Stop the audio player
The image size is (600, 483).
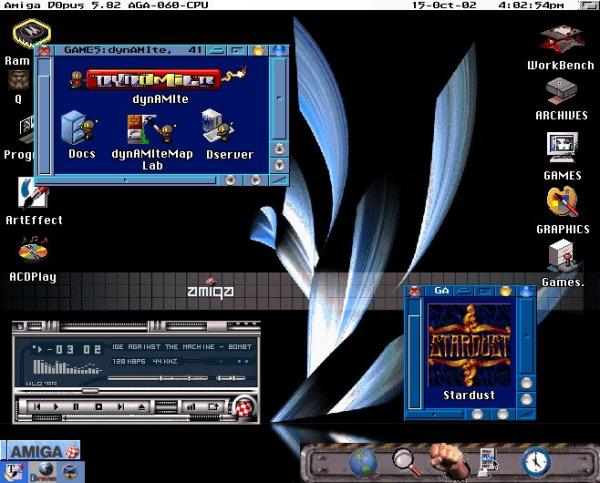click(99, 406)
